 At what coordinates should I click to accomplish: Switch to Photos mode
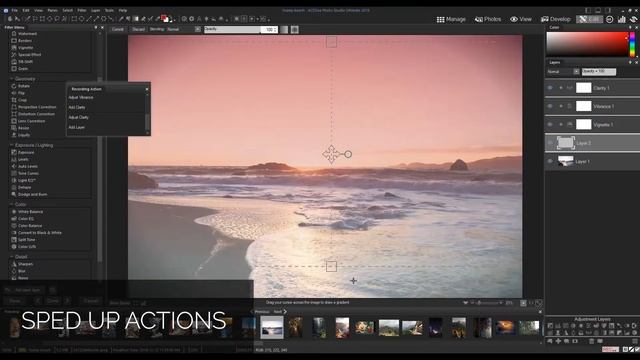[488, 19]
